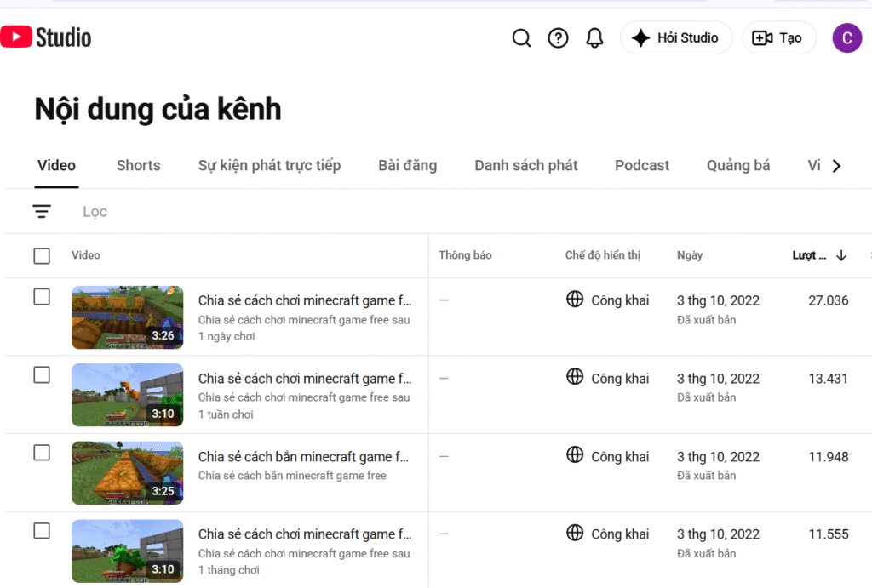Click the globe icon for 11.555 views video

coord(575,533)
